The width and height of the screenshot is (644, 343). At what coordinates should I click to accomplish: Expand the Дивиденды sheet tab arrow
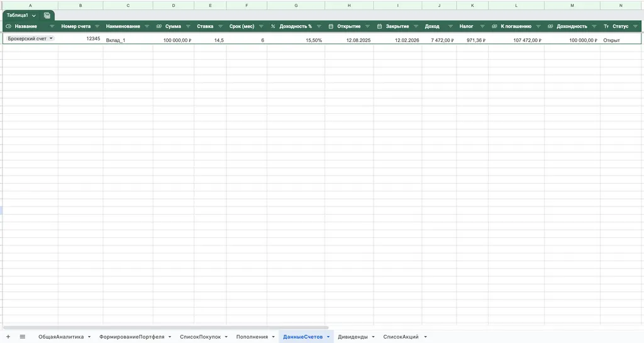pyautogui.click(x=374, y=337)
